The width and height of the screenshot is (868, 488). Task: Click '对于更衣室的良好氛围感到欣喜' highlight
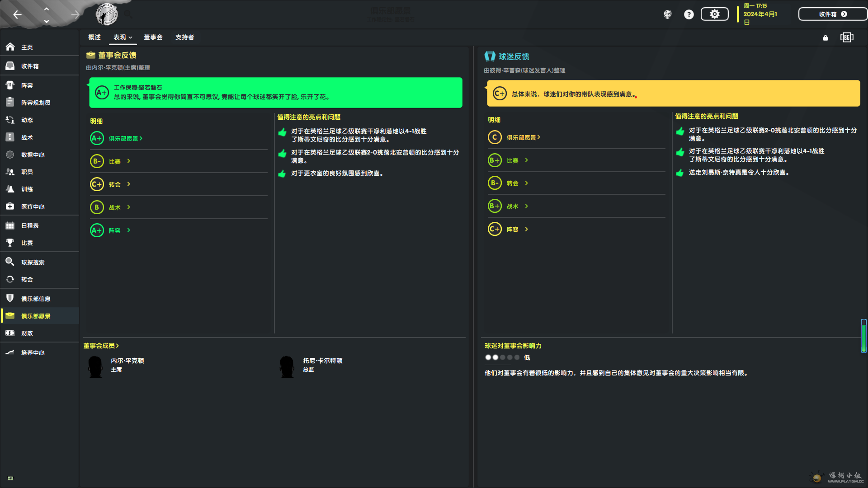pyautogui.click(x=337, y=174)
